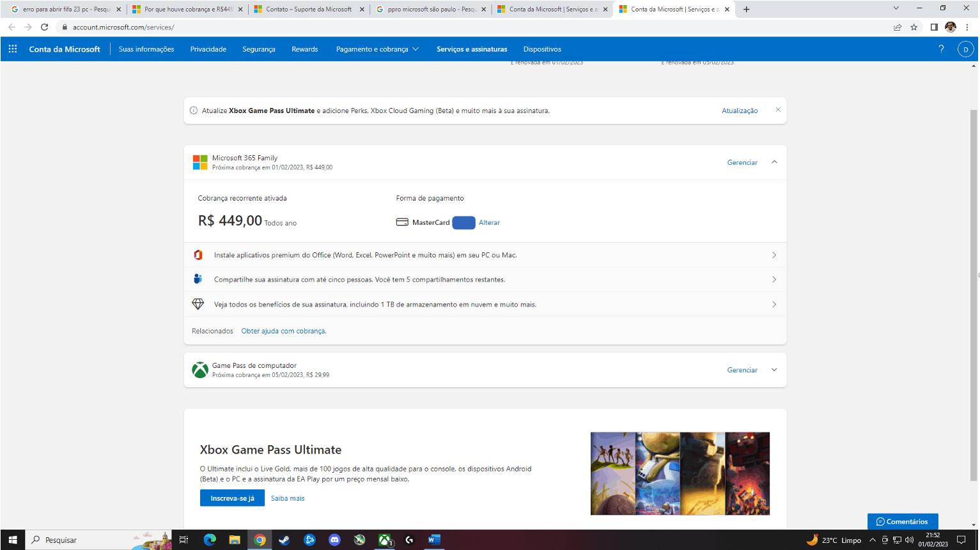
Task: Open the Microsoft app launcher grid
Action: (13, 49)
